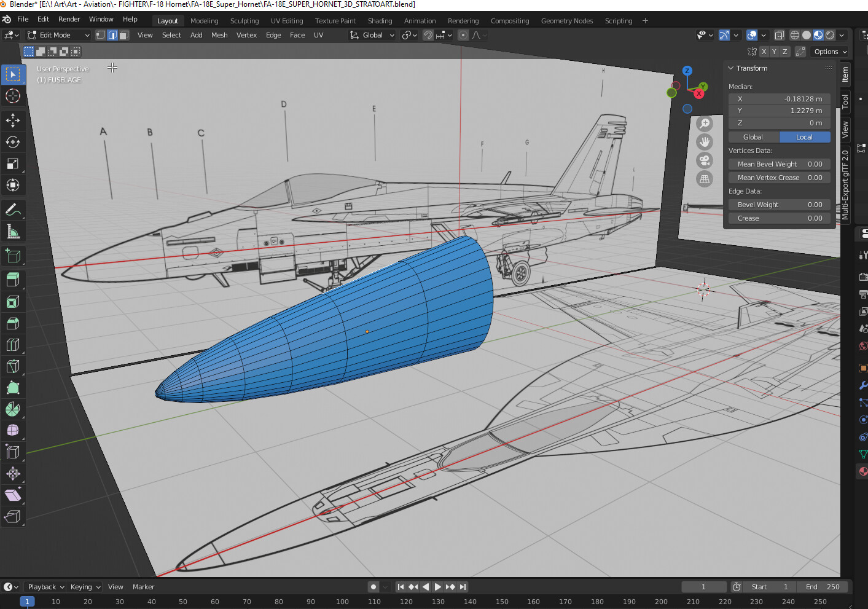This screenshot has width=868, height=609.
Task: Open viewport shading options dropdown
Action: point(842,35)
